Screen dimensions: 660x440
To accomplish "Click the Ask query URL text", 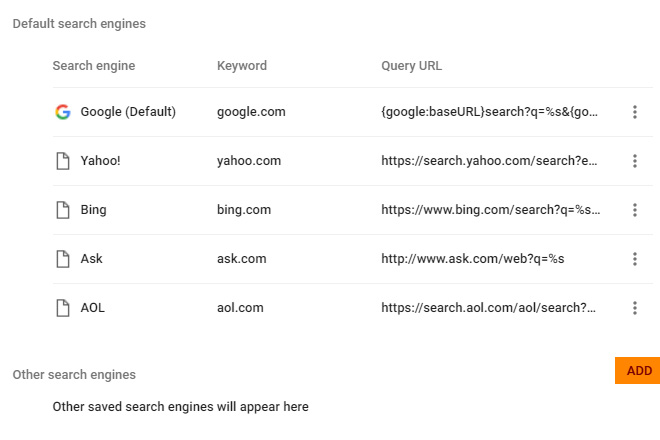I will pyautogui.click(x=472, y=259).
